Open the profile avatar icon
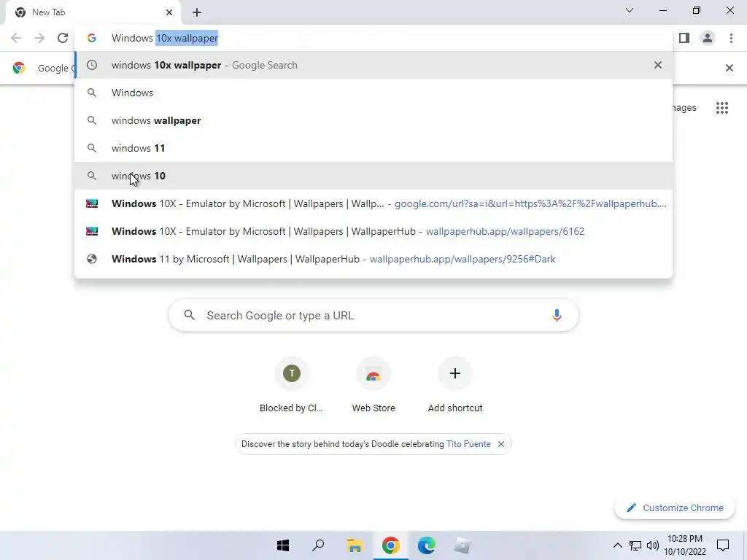 click(x=708, y=38)
